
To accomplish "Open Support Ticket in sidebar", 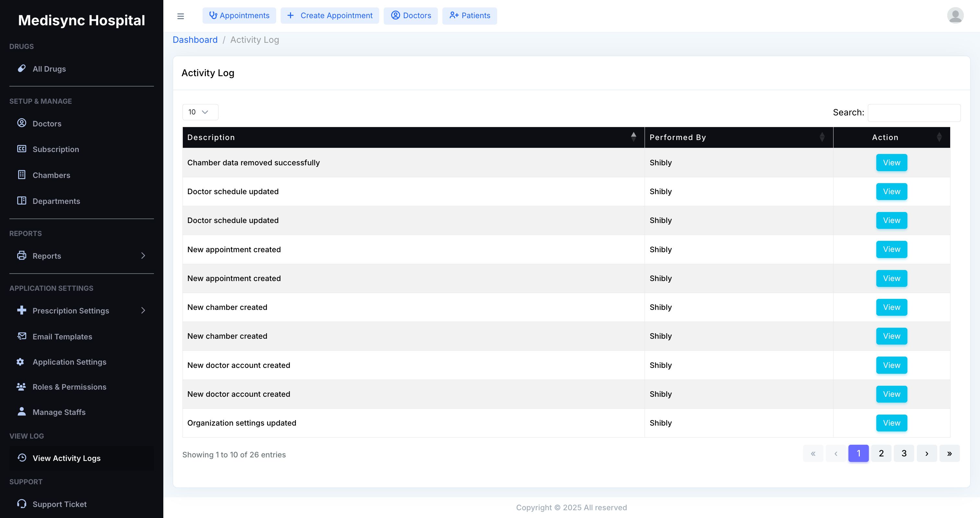I will point(81,504).
